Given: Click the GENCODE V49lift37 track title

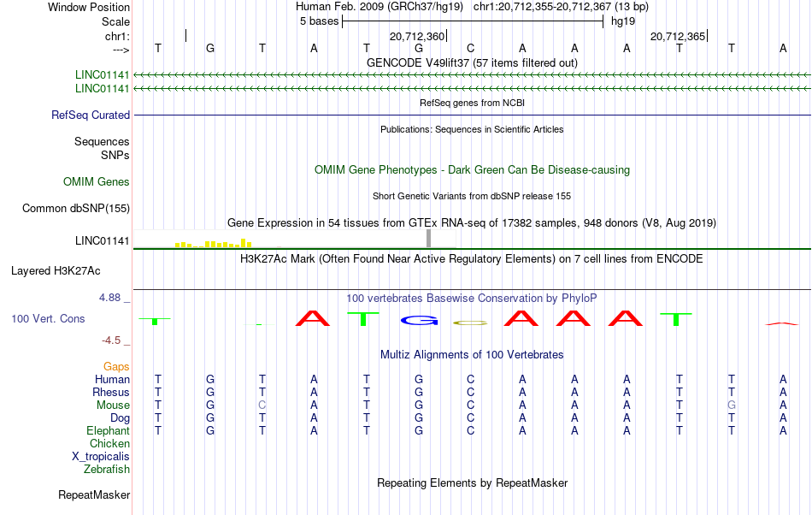Looking at the screenshot, I should tap(472, 62).
